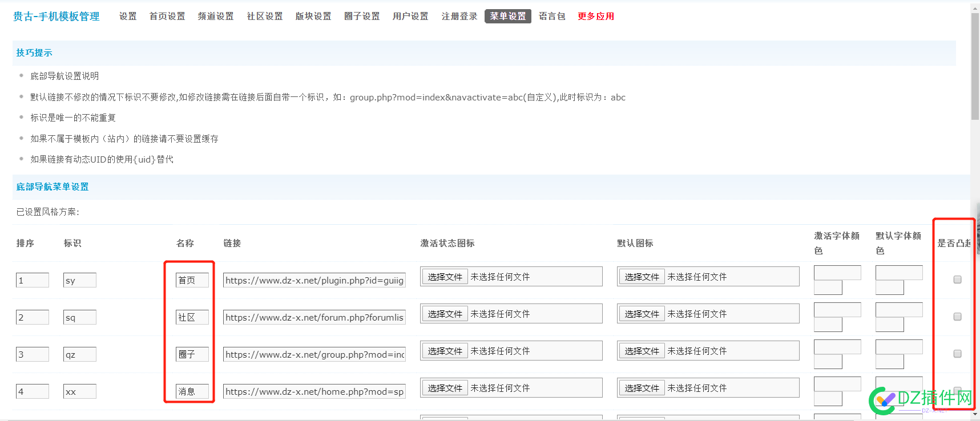Image resolution: width=980 pixels, height=421 pixels.
Task: Click the 激活字体颜色 text box in the xx row
Action: click(837, 384)
